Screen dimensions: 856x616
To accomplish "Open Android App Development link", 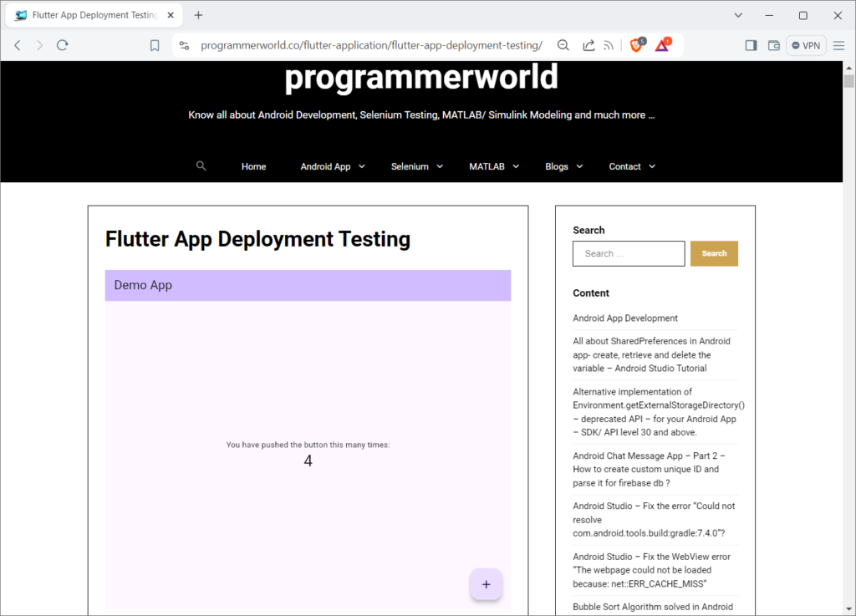I will point(625,318).
